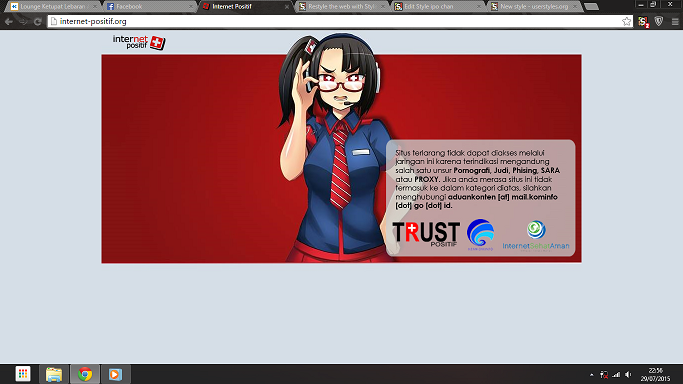
Task: Switch to the Facebook tab
Action: (x=150, y=7)
